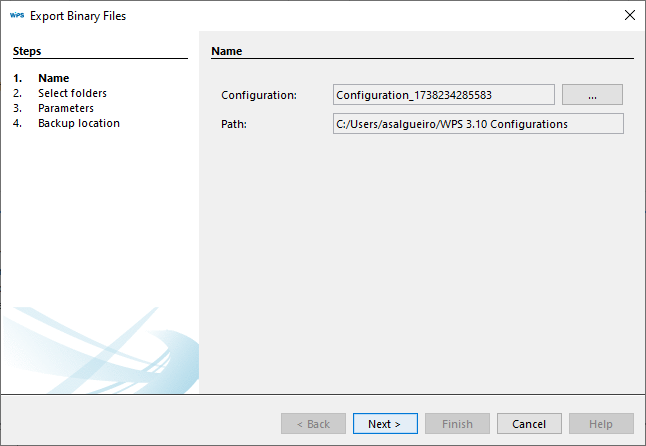This screenshot has height=446, width=646.
Task: Click the 'Path:' label
Action: 234,124
